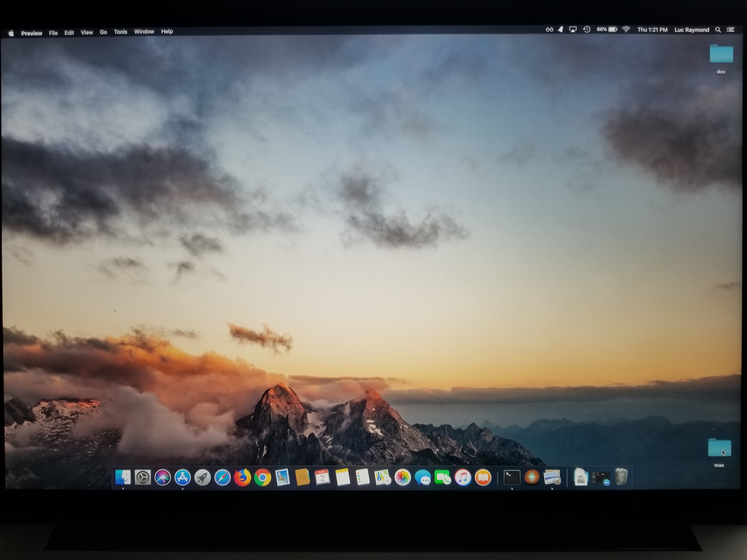Open the View menu in Preview
747x560 pixels.
pos(87,33)
